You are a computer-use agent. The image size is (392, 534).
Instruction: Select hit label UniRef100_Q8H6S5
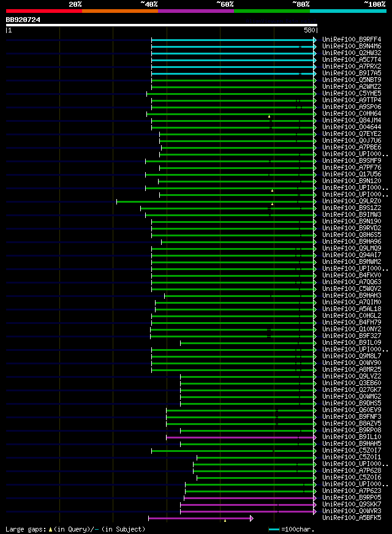tap(352, 235)
